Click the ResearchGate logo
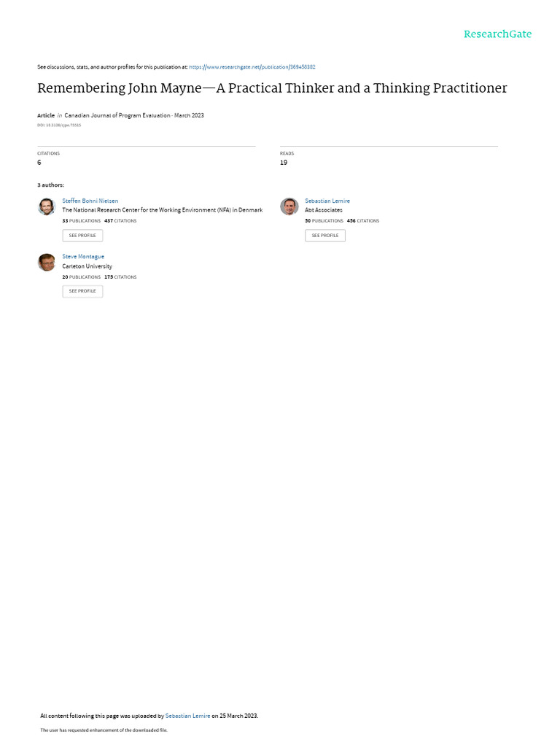 (497, 34)
